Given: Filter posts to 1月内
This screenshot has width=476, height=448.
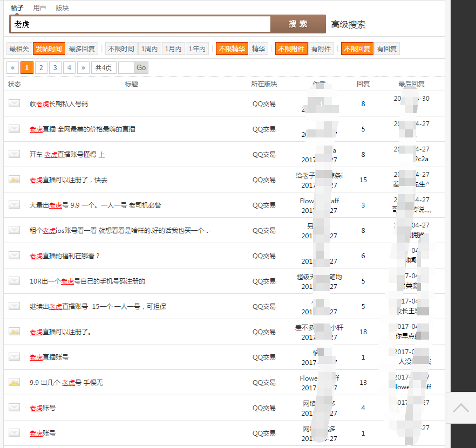Looking at the screenshot, I should click(173, 49).
